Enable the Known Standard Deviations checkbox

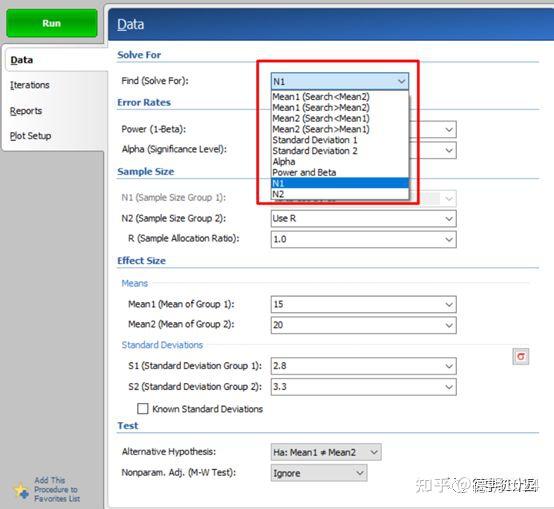143,409
